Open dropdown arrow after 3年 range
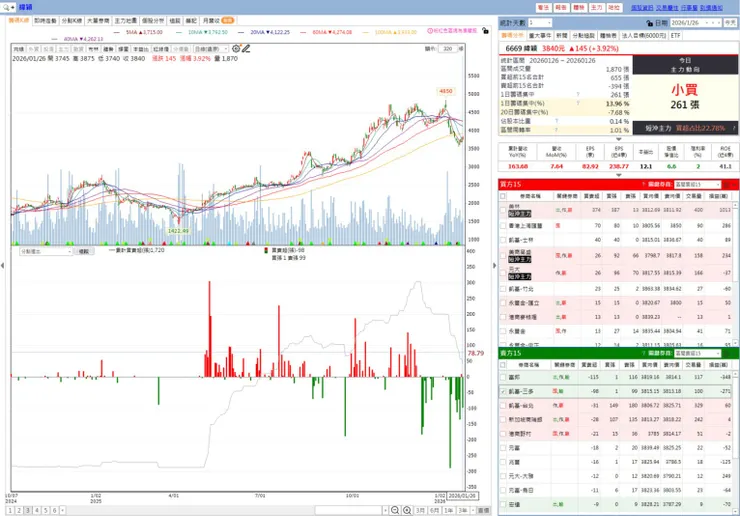The height and width of the screenshot is (516, 740). coord(472,510)
